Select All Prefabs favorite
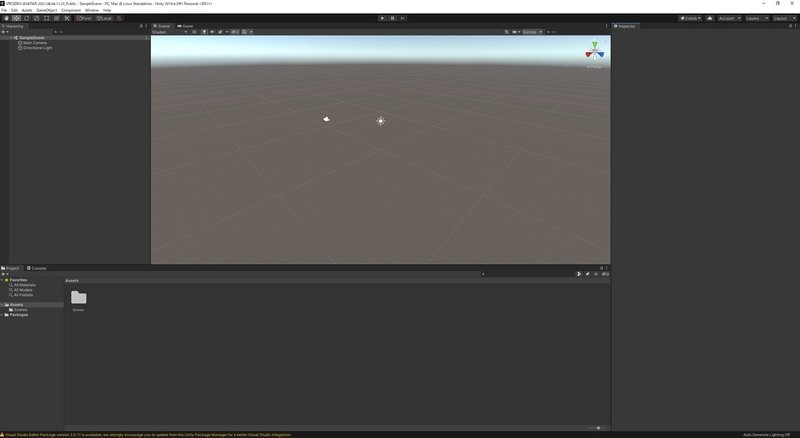The image size is (800, 438). (x=23, y=295)
